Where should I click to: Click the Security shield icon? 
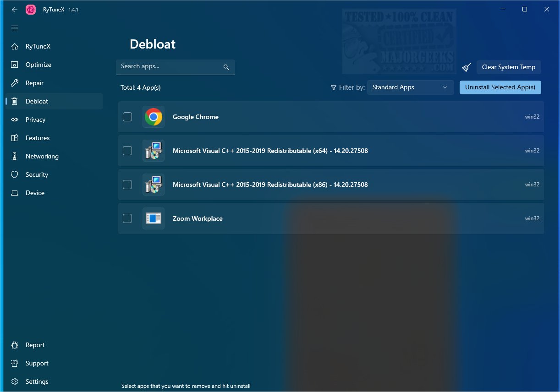point(15,175)
